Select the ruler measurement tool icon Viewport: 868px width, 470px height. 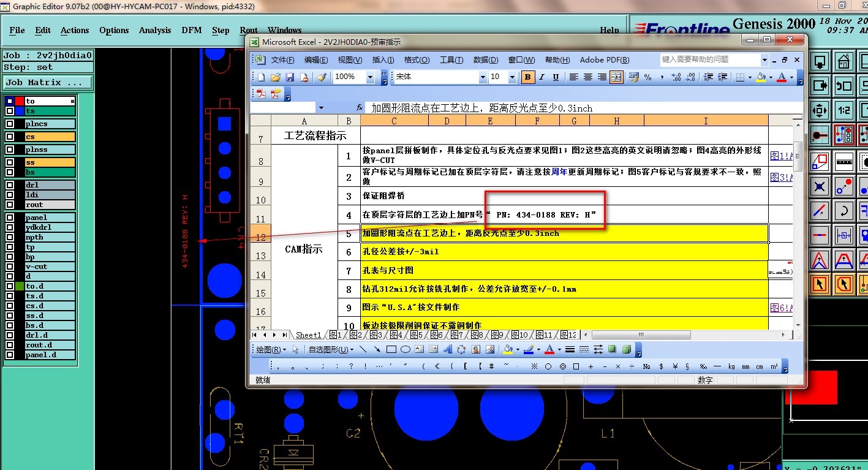click(x=844, y=162)
